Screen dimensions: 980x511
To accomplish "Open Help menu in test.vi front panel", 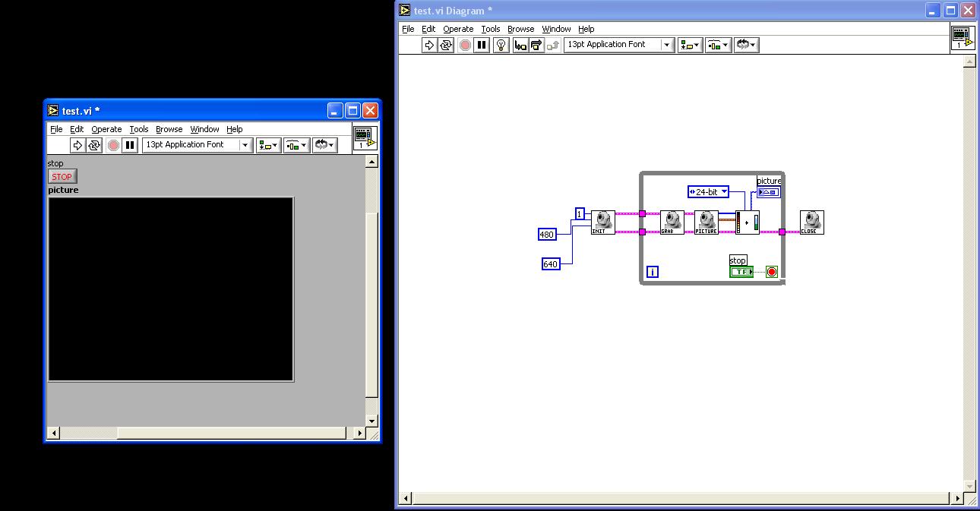I will point(234,129).
